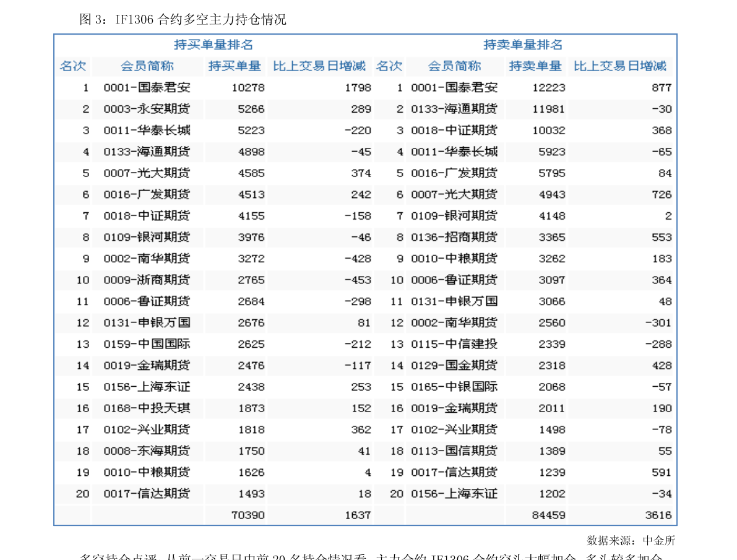Click change value -301

658,323
